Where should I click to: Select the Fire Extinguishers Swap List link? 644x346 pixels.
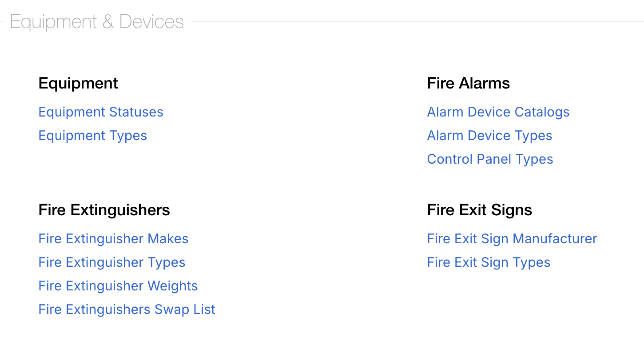127,310
